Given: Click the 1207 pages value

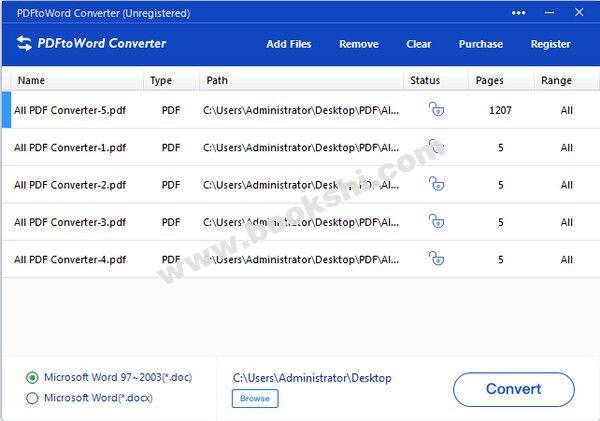Looking at the screenshot, I should click(500, 110).
